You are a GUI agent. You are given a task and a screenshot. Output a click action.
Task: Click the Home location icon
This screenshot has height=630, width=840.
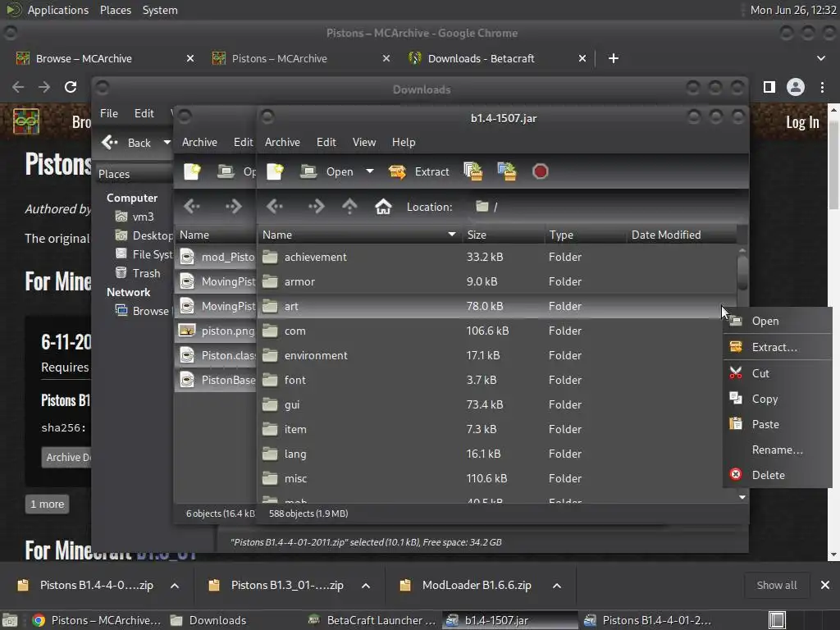point(383,206)
